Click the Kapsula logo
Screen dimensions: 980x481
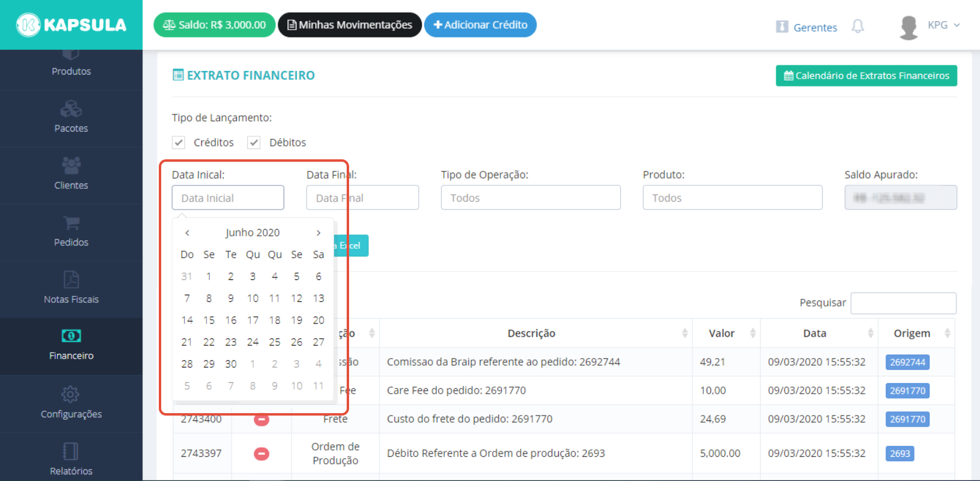click(x=71, y=25)
